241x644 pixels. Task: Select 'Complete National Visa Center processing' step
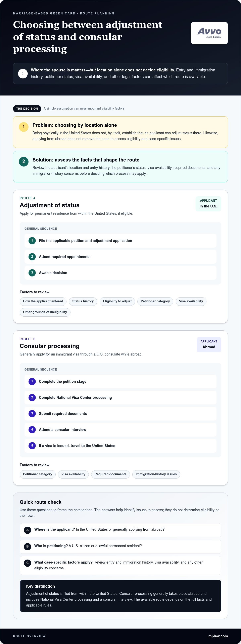[x=120, y=398]
